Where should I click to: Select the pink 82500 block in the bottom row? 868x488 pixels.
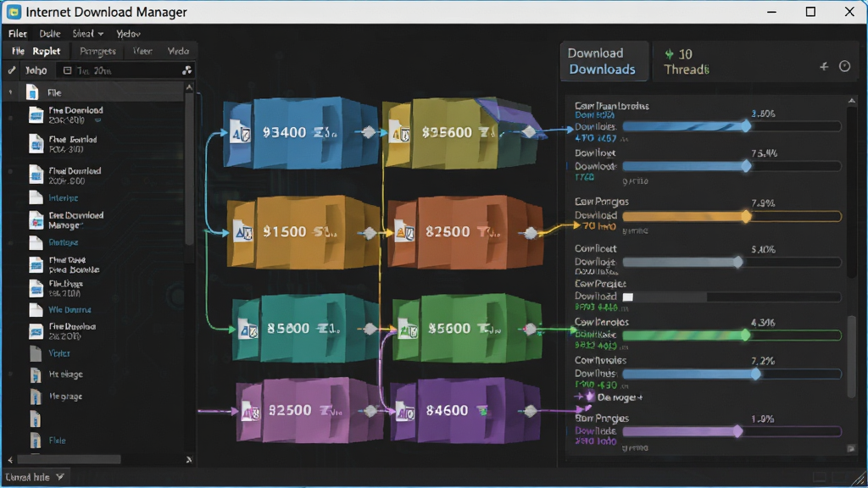click(309, 411)
